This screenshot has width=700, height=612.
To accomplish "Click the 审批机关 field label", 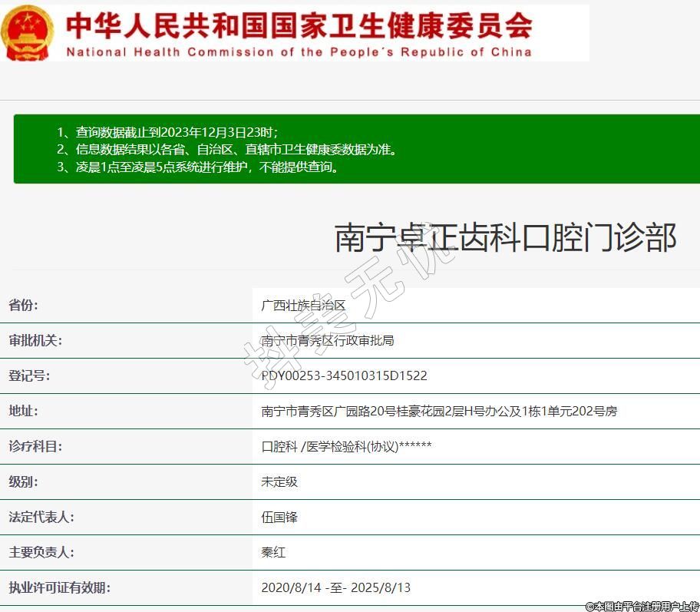I will [35, 340].
